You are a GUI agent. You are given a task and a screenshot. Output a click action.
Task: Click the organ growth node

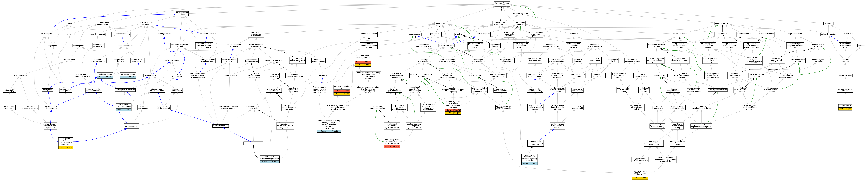tap(53, 46)
